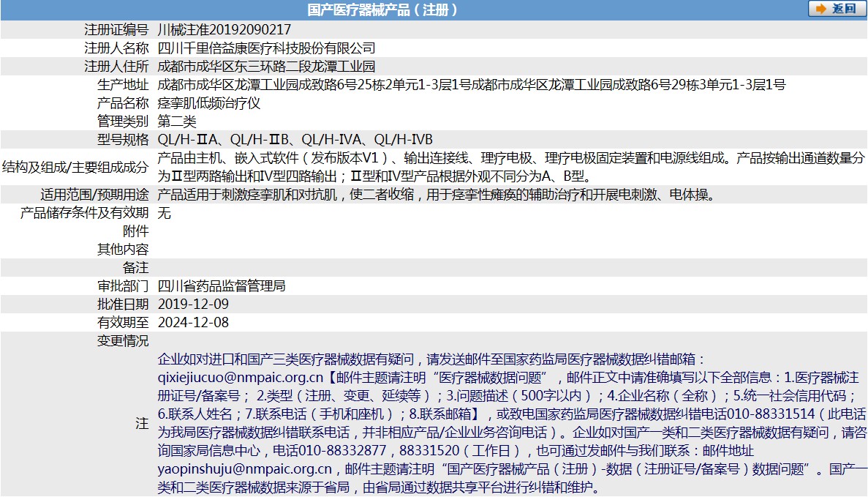Click the label 型号规格

[123, 140]
